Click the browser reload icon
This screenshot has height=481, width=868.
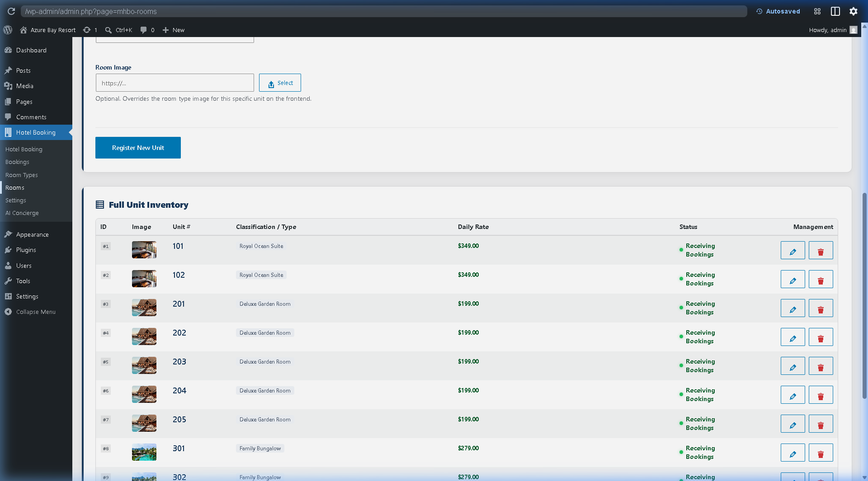click(x=11, y=11)
